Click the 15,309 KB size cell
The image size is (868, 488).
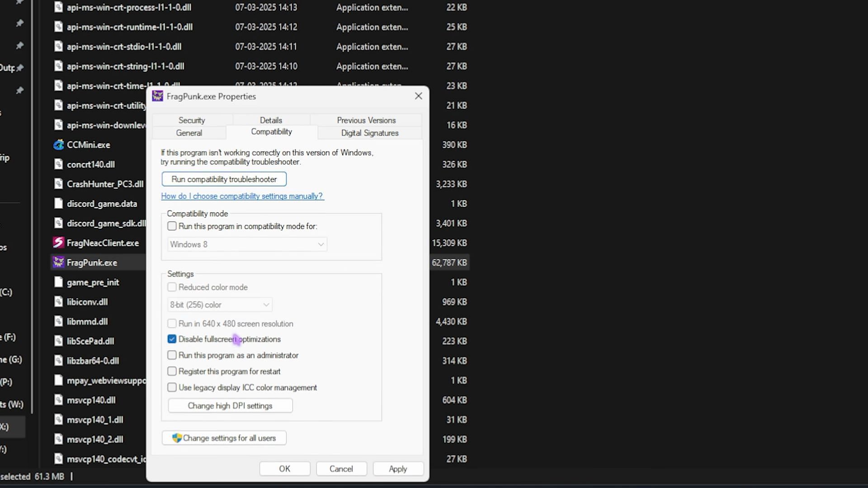coord(449,243)
